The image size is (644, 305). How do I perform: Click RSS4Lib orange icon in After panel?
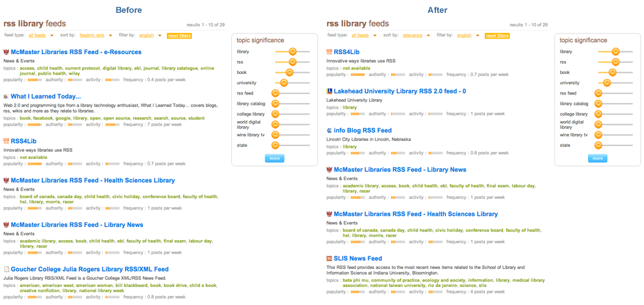[x=329, y=51]
